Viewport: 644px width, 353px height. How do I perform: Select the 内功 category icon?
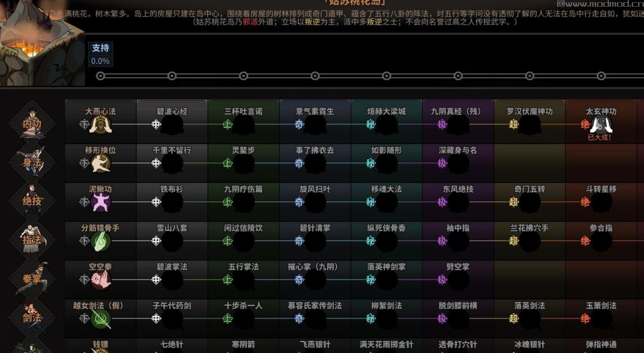(x=32, y=123)
